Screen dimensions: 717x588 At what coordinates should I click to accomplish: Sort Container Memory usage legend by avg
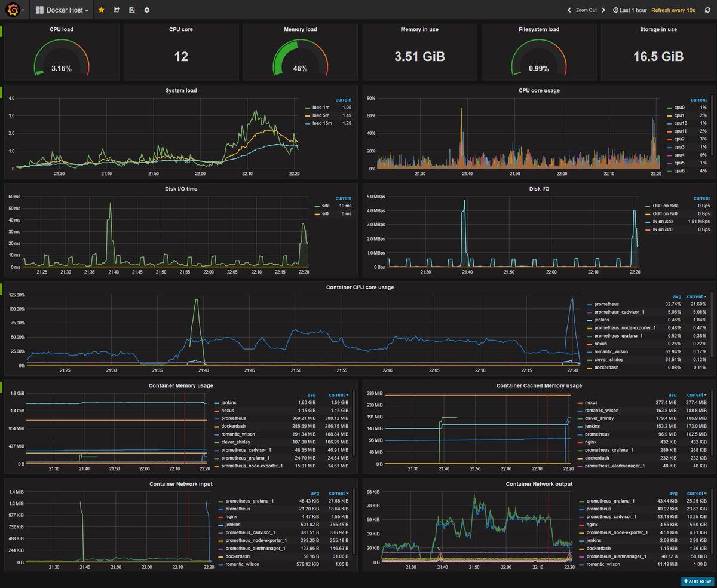point(311,395)
